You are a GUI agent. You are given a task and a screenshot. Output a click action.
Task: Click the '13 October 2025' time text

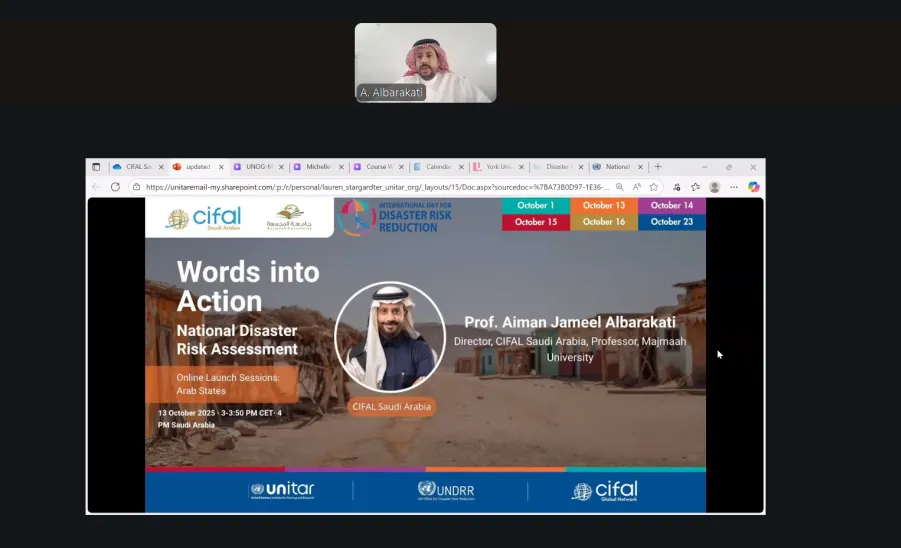tap(220, 419)
